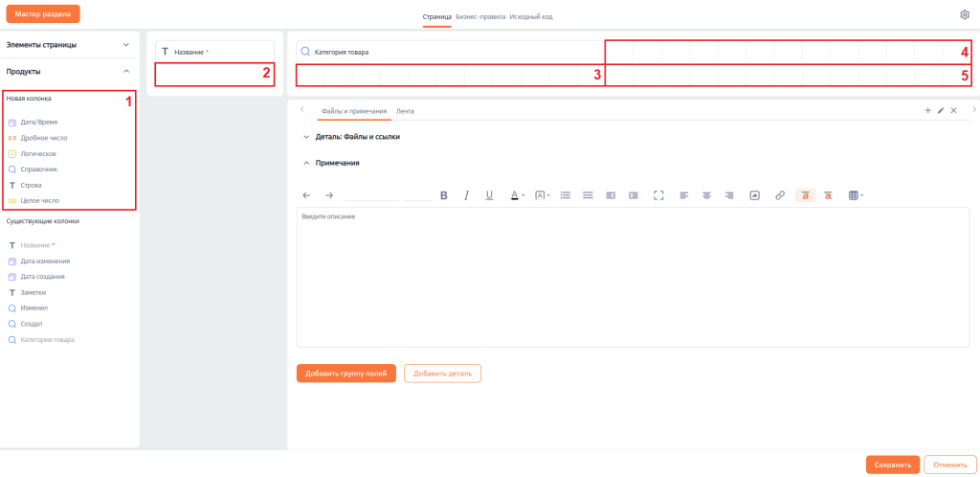Click the plus icon to add a tab
This screenshot has height=477, width=980.
click(x=927, y=111)
